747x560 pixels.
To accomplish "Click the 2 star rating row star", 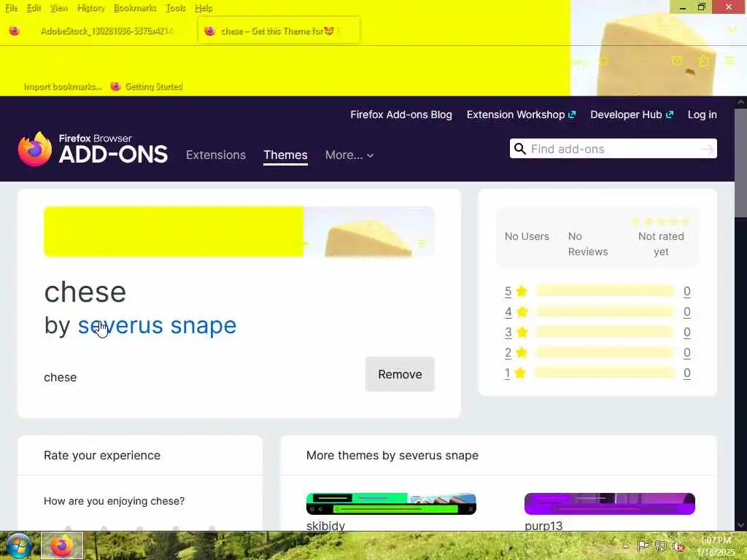I will pyautogui.click(x=522, y=352).
